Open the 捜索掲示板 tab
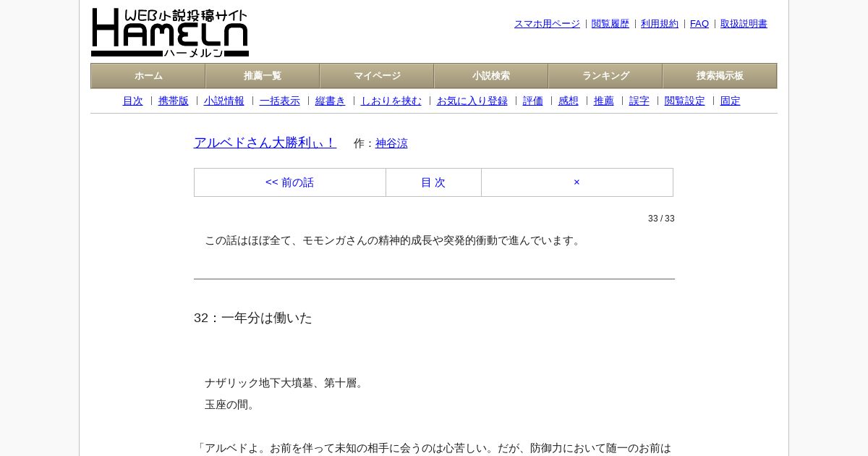Screen dimensions: 868x456 (x=720, y=76)
